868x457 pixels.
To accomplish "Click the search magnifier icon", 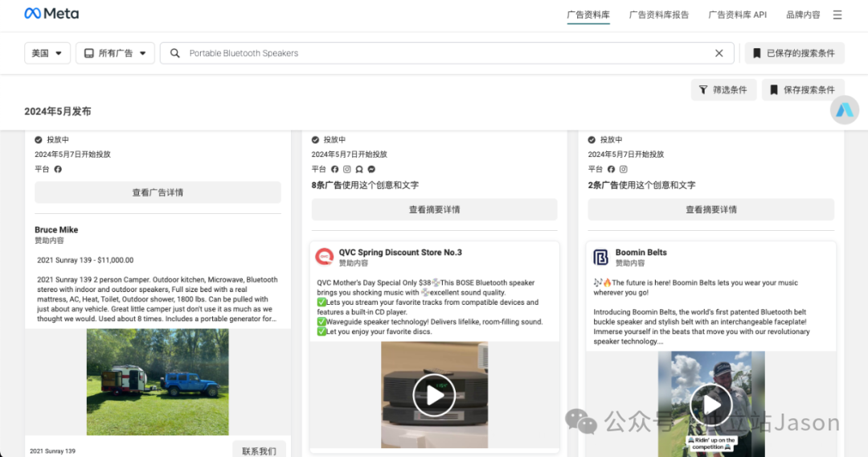I will 175,53.
